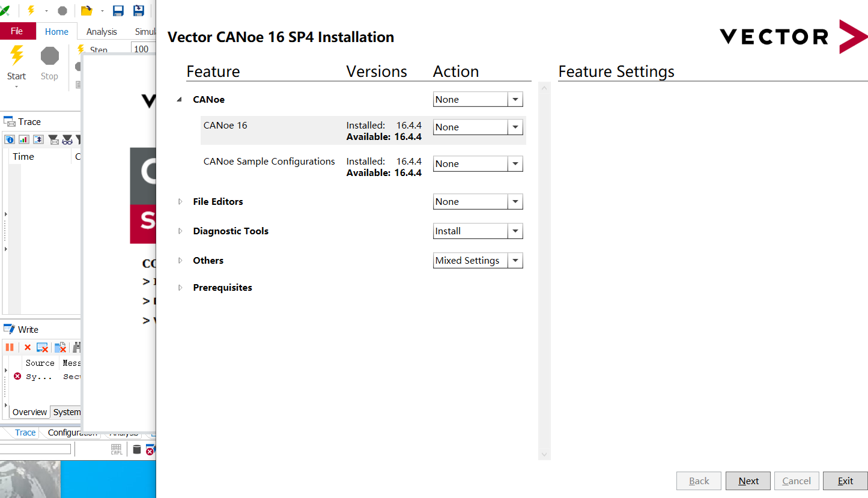Pause the Write window output

[10, 347]
